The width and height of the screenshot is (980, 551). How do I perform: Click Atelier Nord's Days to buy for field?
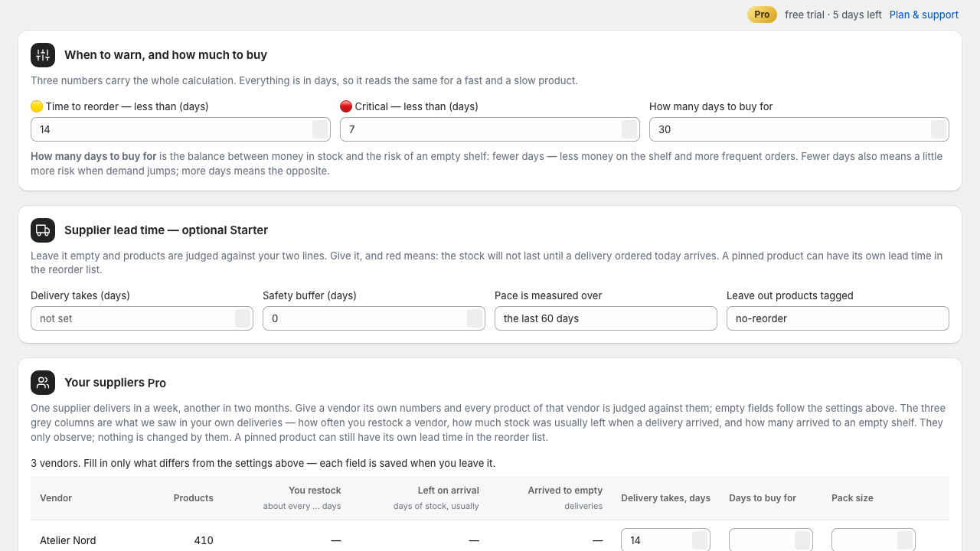pyautogui.click(x=770, y=540)
